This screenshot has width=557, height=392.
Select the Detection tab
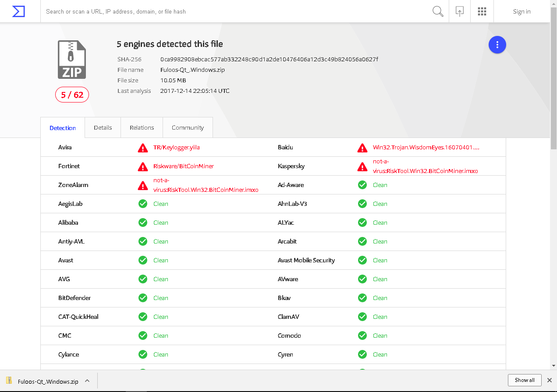click(63, 128)
